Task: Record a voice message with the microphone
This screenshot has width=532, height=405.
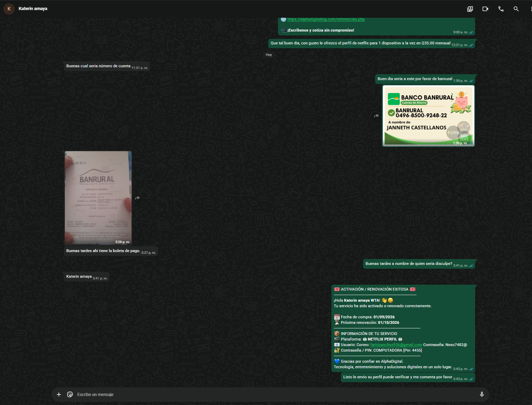Action: (x=482, y=394)
